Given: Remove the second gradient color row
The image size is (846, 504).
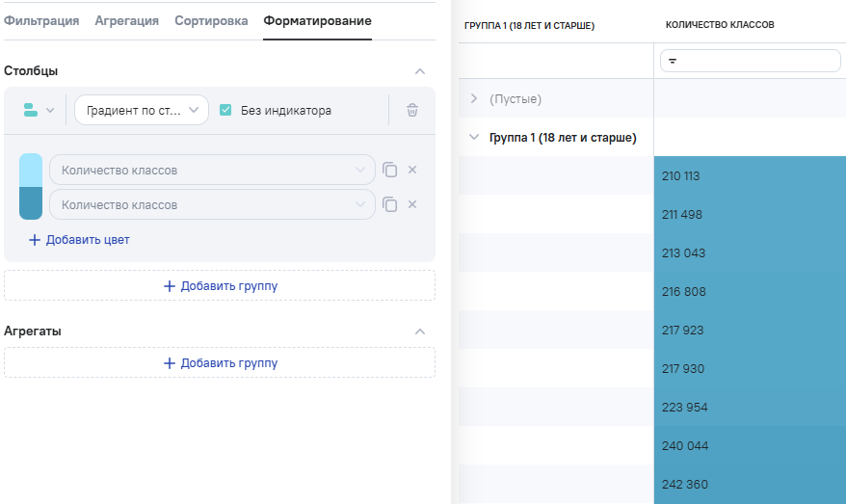Looking at the screenshot, I should (412, 204).
